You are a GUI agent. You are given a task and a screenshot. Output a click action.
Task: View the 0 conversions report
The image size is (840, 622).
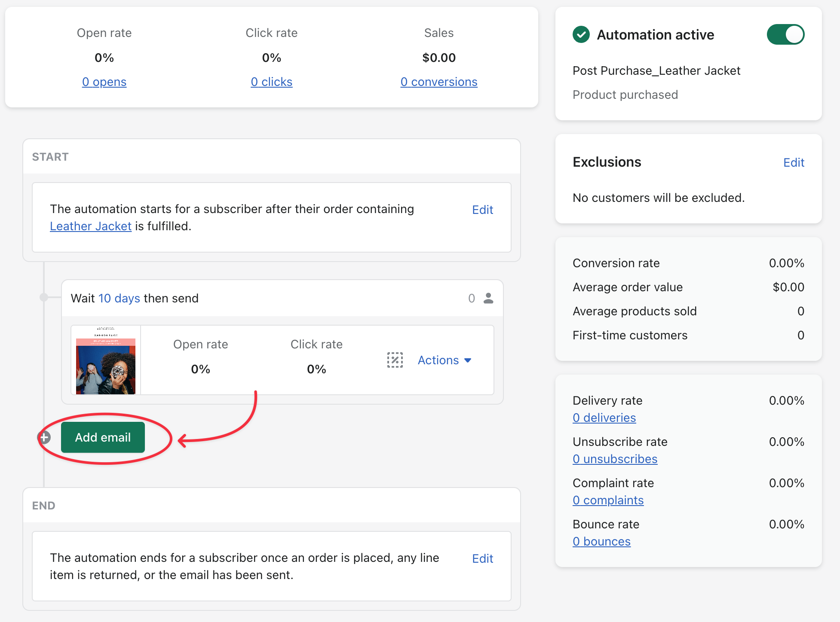click(x=439, y=82)
